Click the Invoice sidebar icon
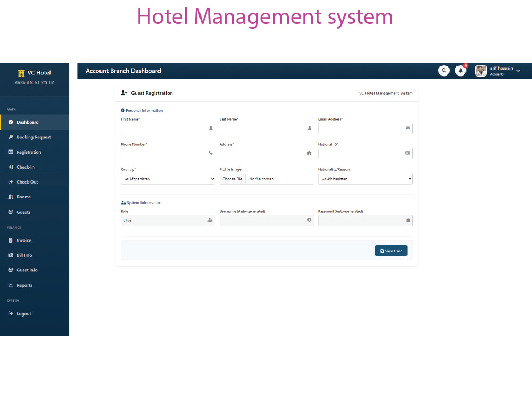This screenshot has height=399, width=532. 11,240
